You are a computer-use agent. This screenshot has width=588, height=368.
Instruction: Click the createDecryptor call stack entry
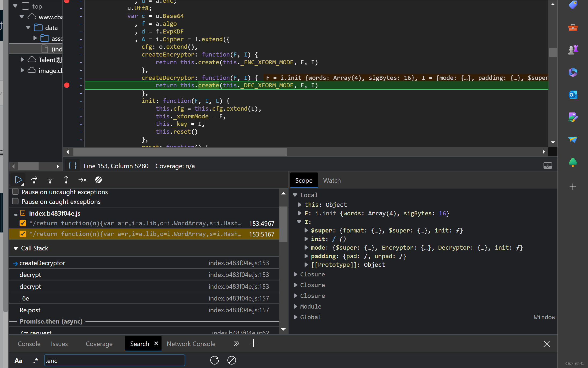[x=42, y=263]
